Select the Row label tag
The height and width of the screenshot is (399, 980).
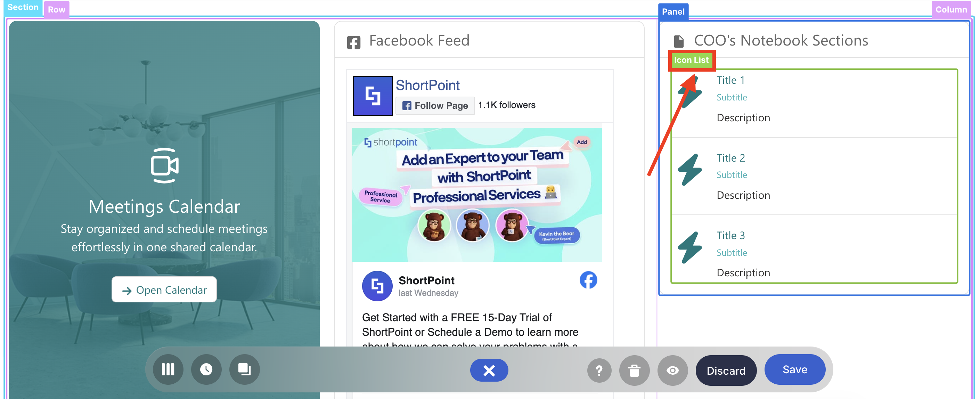pos(56,9)
